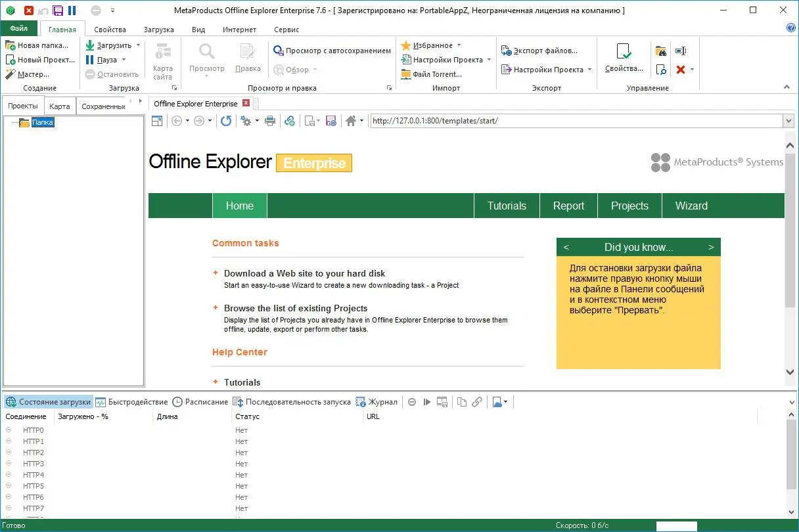Open the Сервис ribbon tab

286,30
